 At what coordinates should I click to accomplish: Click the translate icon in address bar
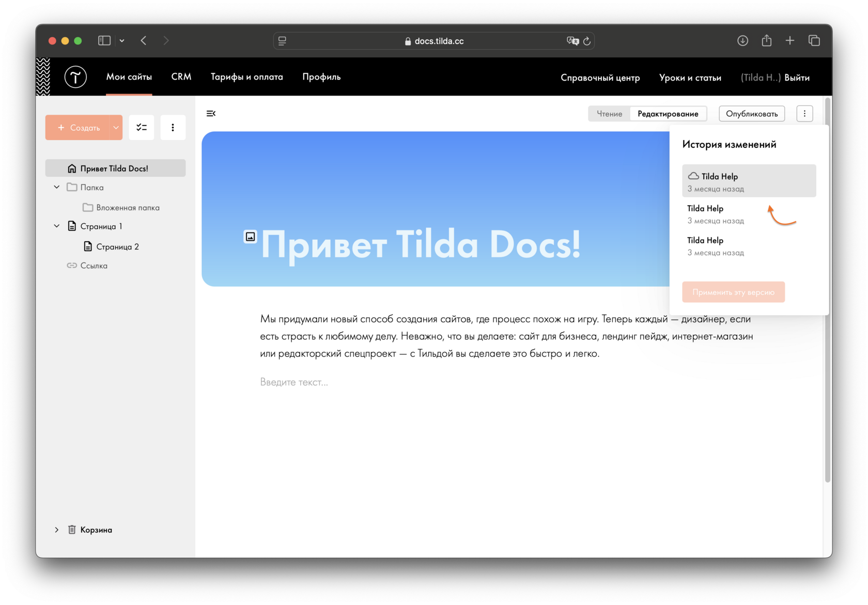(x=572, y=41)
